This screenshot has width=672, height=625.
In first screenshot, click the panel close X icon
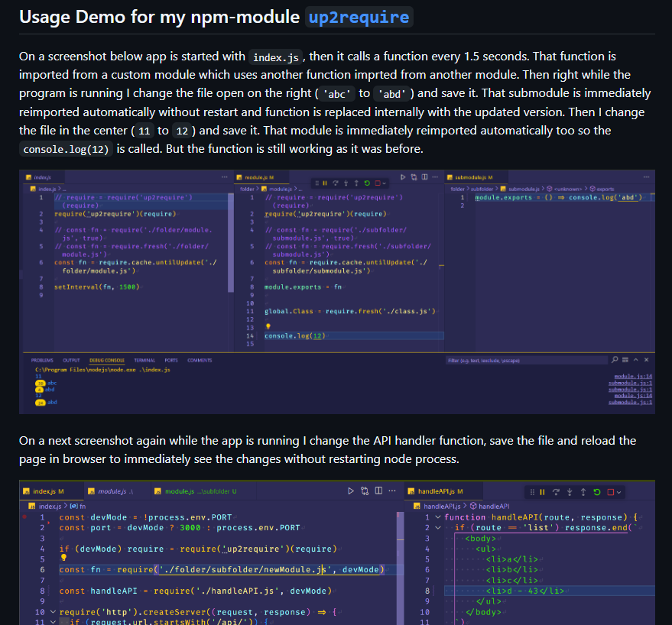pos(646,360)
